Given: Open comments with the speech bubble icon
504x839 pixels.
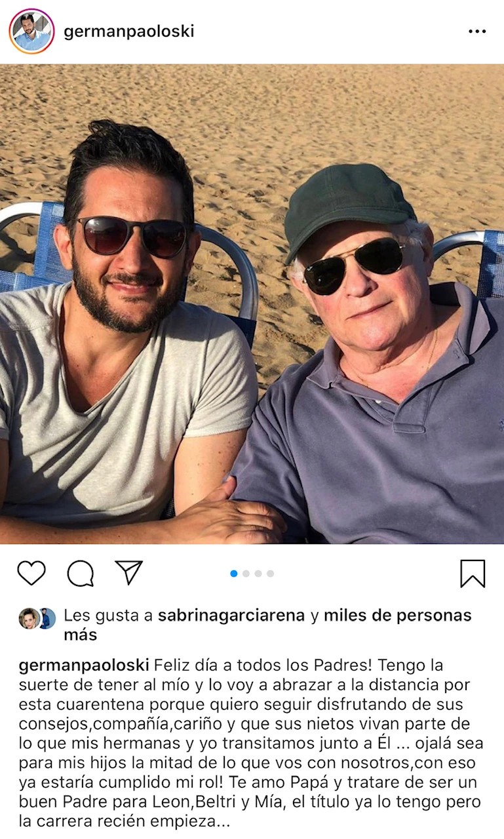Looking at the screenshot, I should (x=81, y=573).
